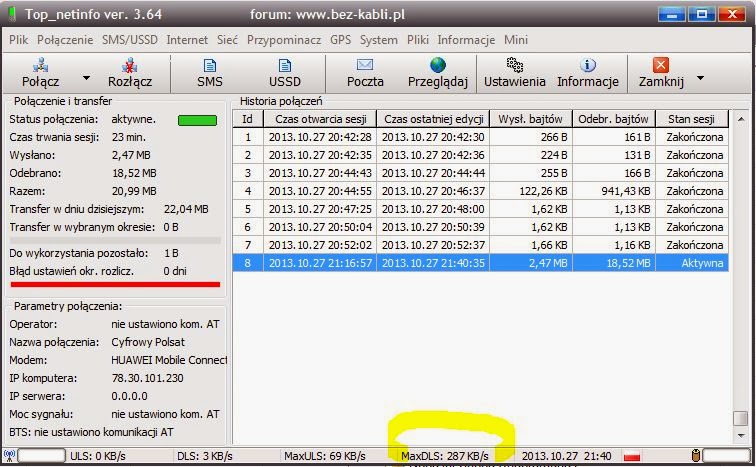The width and height of the screenshot is (756, 467).
Task: Select session opened at 20:42:35
Action: pyautogui.click(x=481, y=155)
